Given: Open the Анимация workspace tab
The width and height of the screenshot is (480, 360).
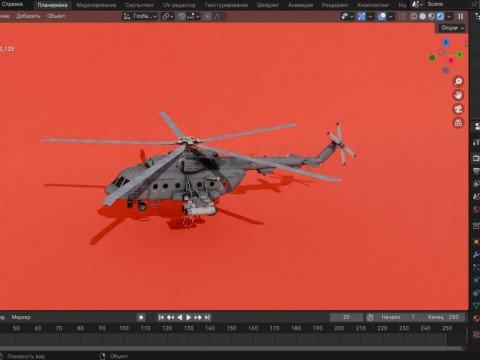Looking at the screenshot, I should point(300,5).
